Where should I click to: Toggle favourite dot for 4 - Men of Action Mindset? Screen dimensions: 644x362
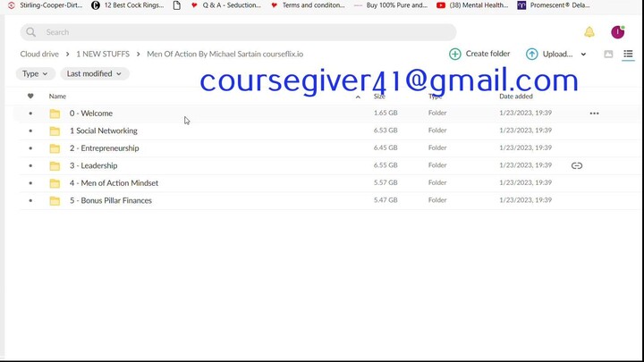tap(30, 183)
